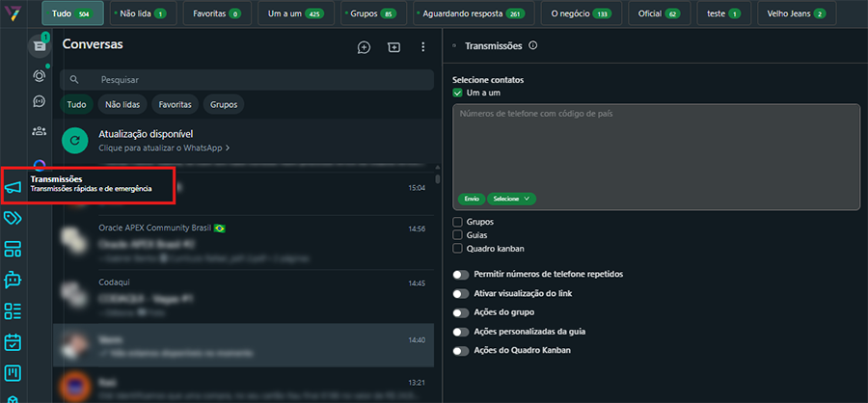
Task: Click the info icon beside Transmissões title
Action: (x=533, y=45)
